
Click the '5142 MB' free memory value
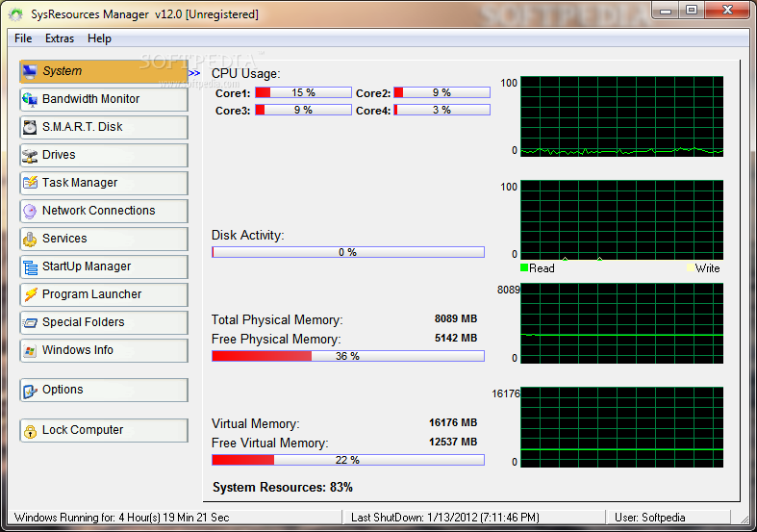(456, 338)
